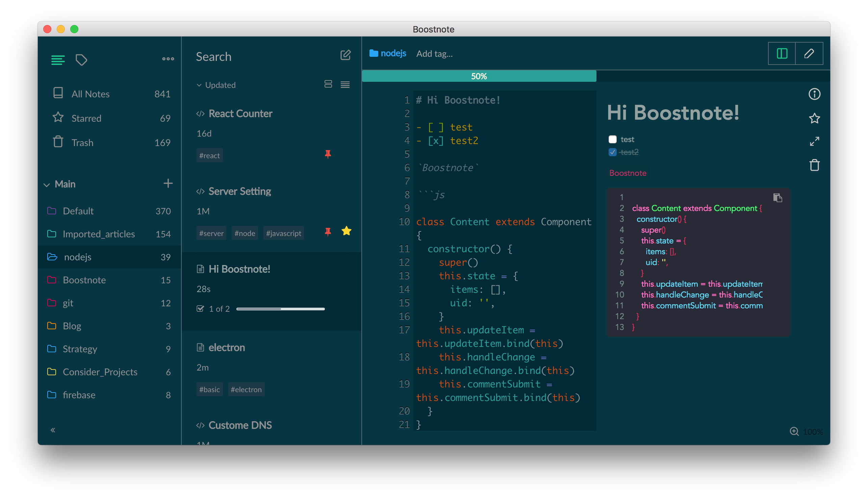Click the #electron tag
868x499 pixels.
tap(246, 389)
